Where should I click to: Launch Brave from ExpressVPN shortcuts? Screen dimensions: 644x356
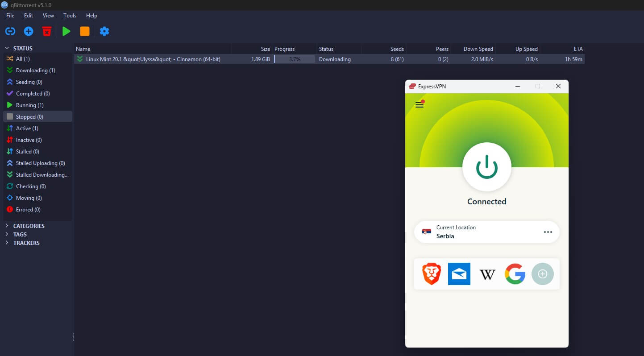pyautogui.click(x=431, y=274)
